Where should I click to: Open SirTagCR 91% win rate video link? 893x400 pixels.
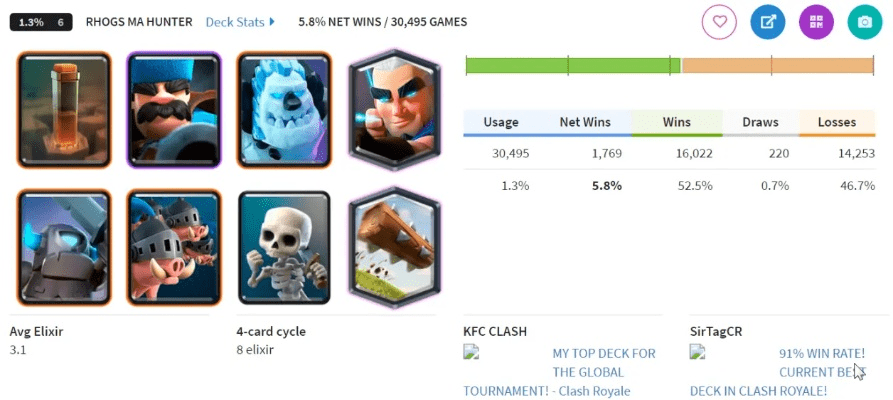pos(777,372)
